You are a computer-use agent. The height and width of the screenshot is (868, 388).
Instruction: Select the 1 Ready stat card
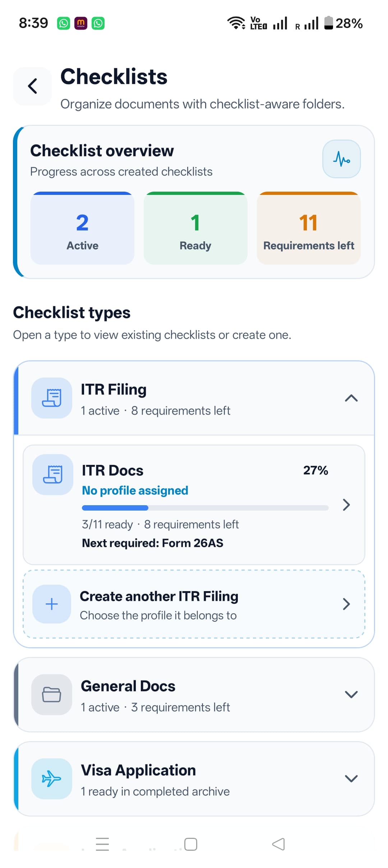pyautogui.click(x=195, y=228)
